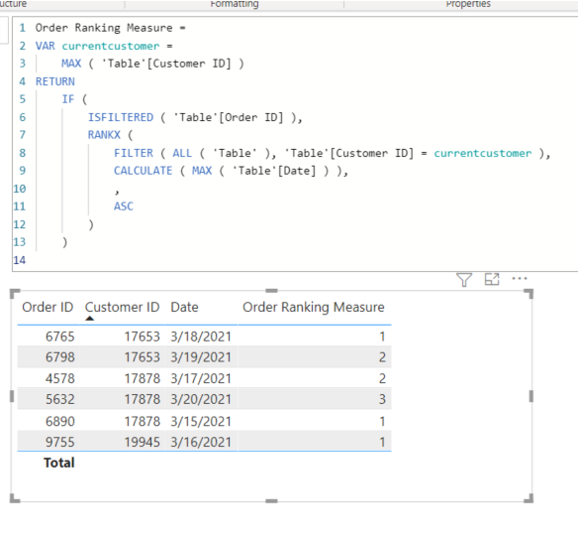Click the Properties ribbon group label

(x=468, y=4)
